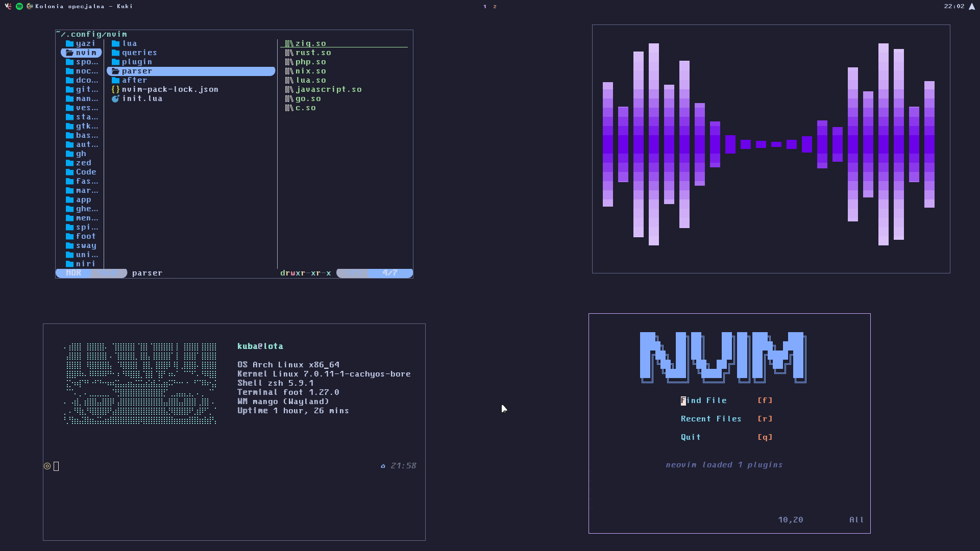This screenshot has height=551, width=980.
Task: Click the library icon beside go.so
Action: (x=289, y=98)
